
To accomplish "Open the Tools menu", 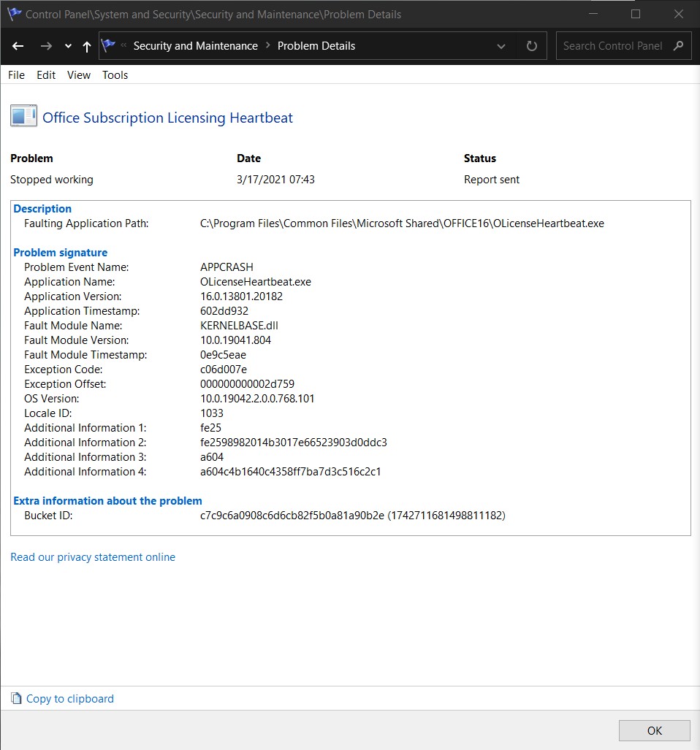I will [x=115, y=75].
